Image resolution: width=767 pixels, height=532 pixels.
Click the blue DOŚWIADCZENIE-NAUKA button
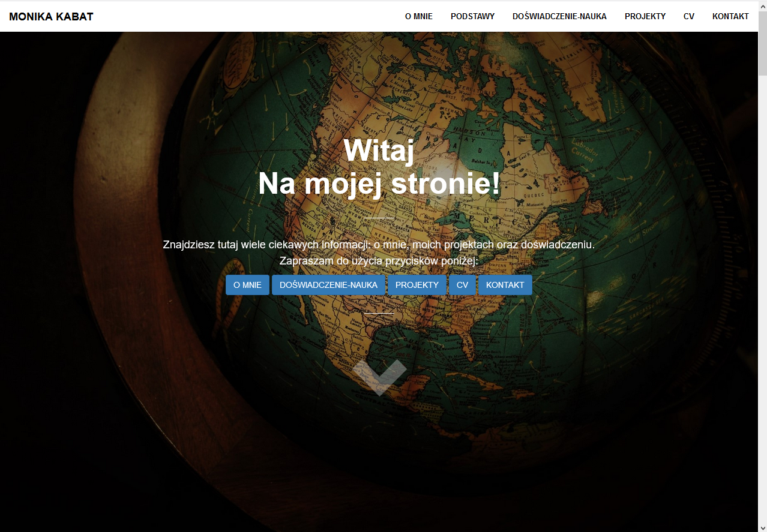tap(328, 285)
